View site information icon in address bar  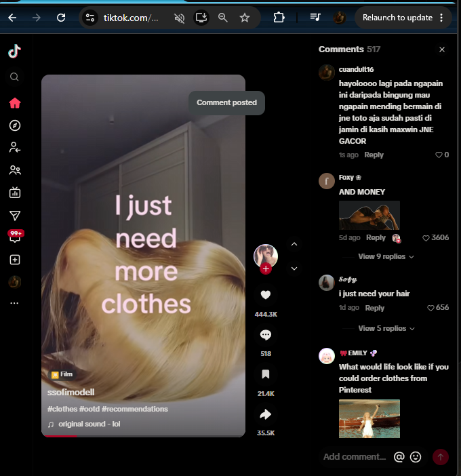click(90, 18)
